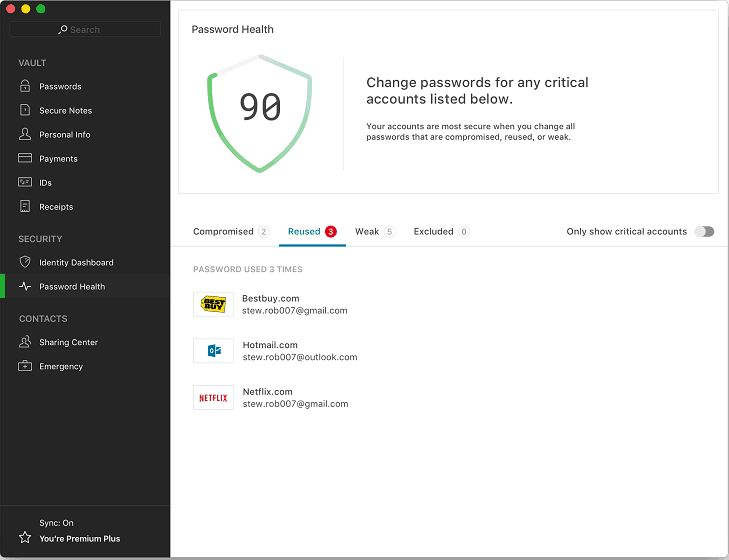Open the Receipts icon
This screenshot has width=729, height=560.
coord(25,207)
